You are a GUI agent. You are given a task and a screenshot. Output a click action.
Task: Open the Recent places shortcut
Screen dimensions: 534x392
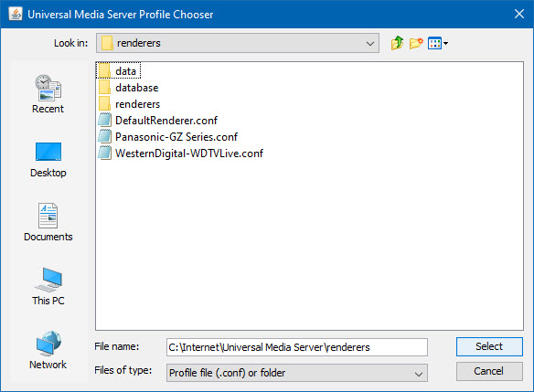pos(48,94)
